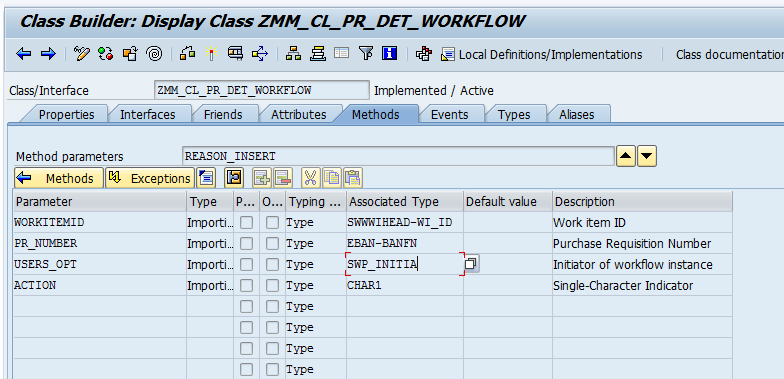Go back to Methods list
This screenshot has width=784, height=379.
click(59, 178)
